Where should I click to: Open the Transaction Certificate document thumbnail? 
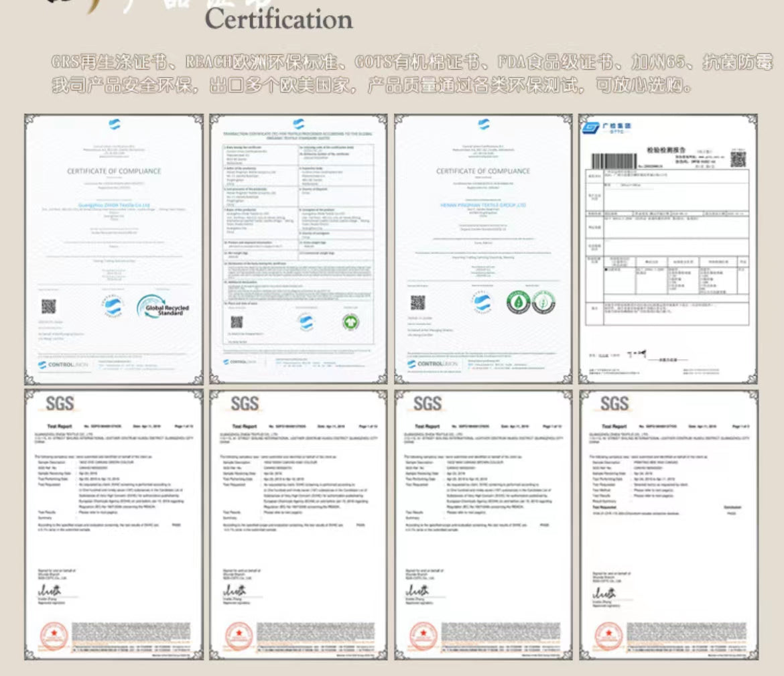[298, 248]
